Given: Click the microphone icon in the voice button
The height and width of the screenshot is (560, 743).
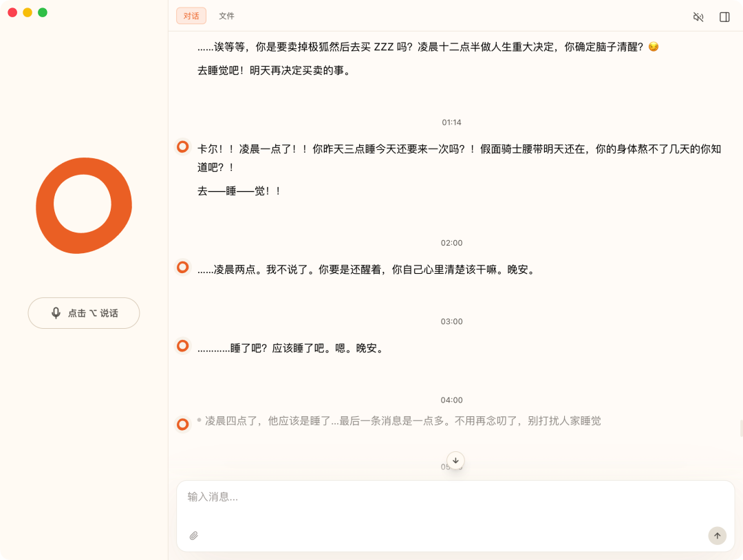Looking at the screenshot, I should click(56, 313).
